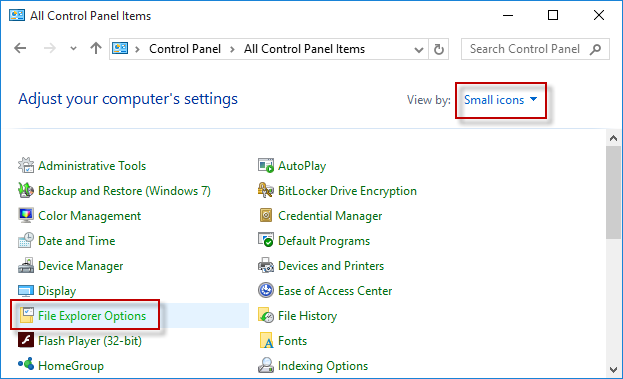
Task: Go up one level with Up arrow
Action: [95, 48]
